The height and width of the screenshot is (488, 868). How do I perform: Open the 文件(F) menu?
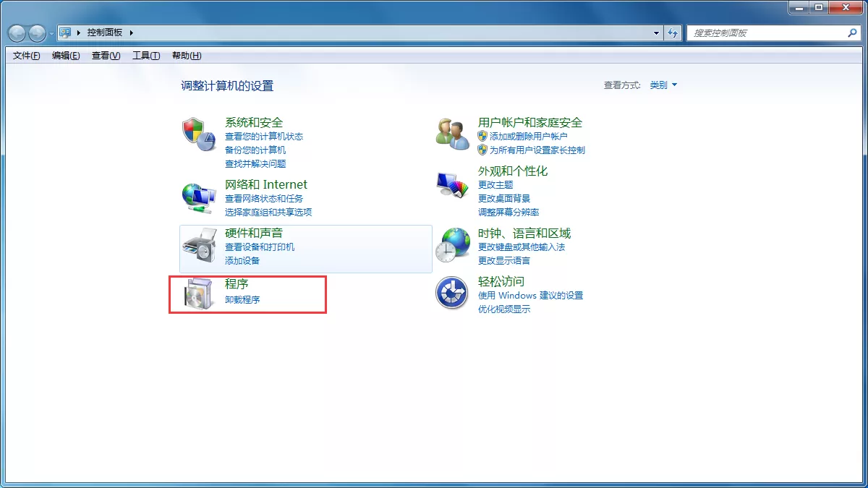(27, 56)
